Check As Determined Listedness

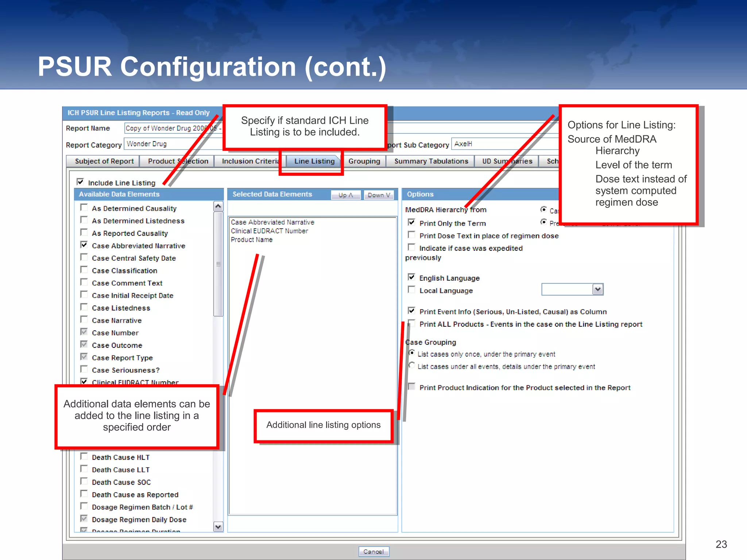(x=84, y=220)
